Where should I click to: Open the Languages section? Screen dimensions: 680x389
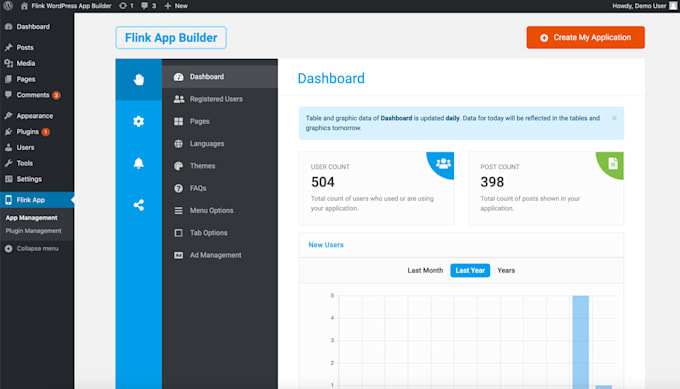click(x=220, y=144)
